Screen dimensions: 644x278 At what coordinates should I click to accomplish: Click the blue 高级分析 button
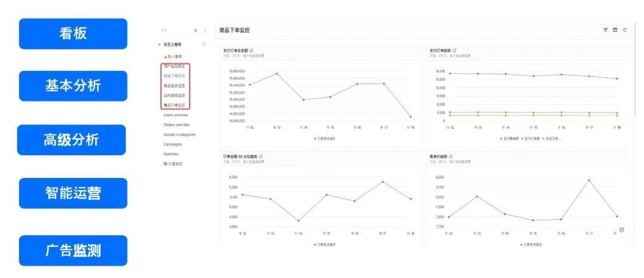coord(72,140)
